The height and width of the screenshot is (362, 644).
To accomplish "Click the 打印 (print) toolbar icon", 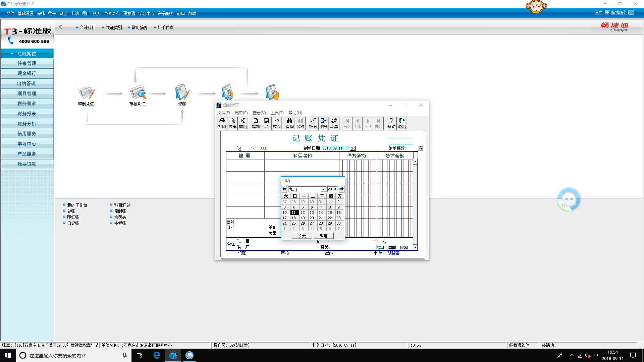I will (222, 123).
